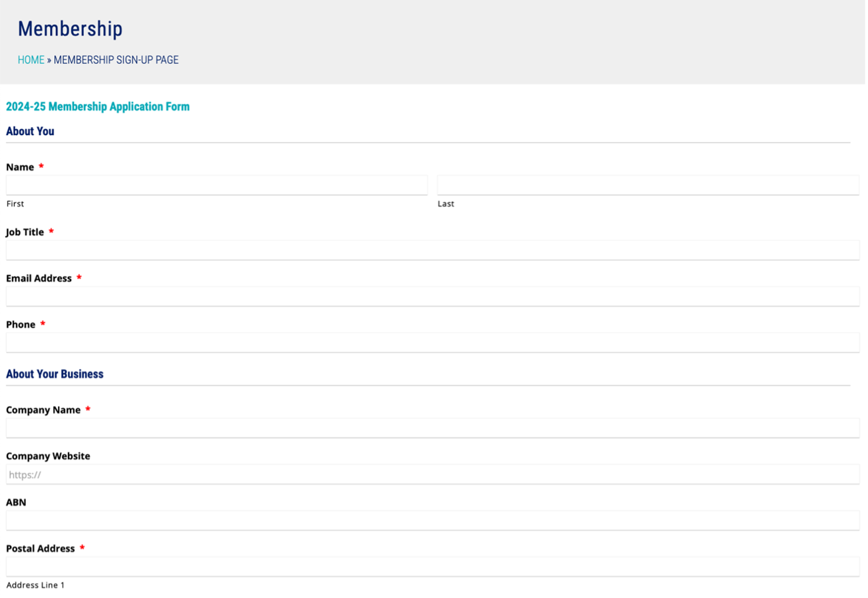Focus the First name input box

(x=216, y=185)
